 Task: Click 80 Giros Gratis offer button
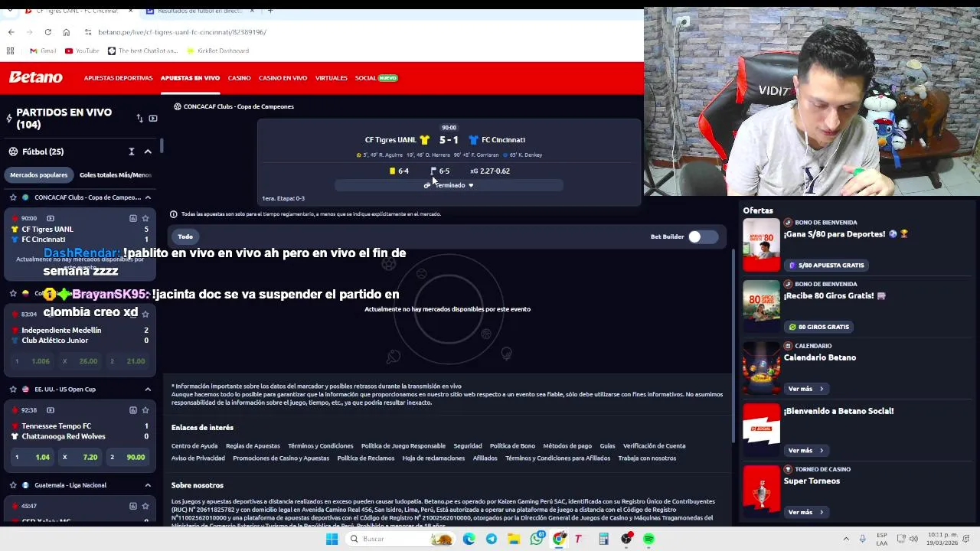pos(818,327)
